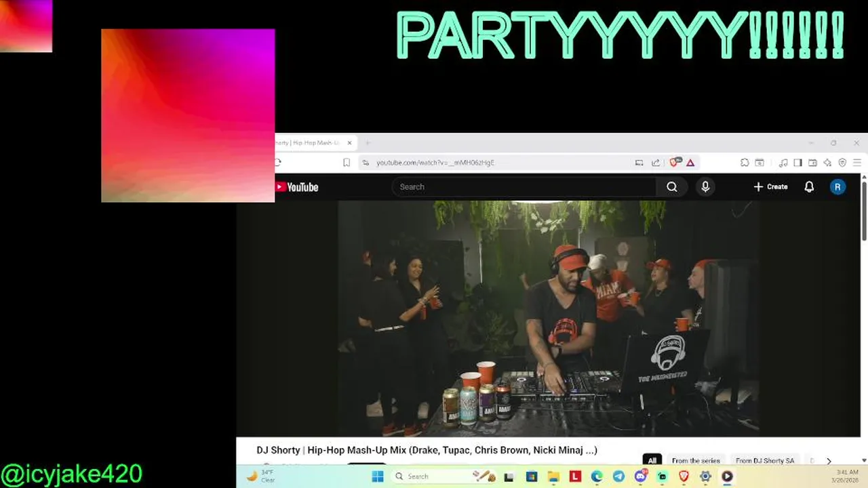The width and height of the screenshot is (868, 488).
Task: Open Discord from the taskbar
Action: pos(640,476)
